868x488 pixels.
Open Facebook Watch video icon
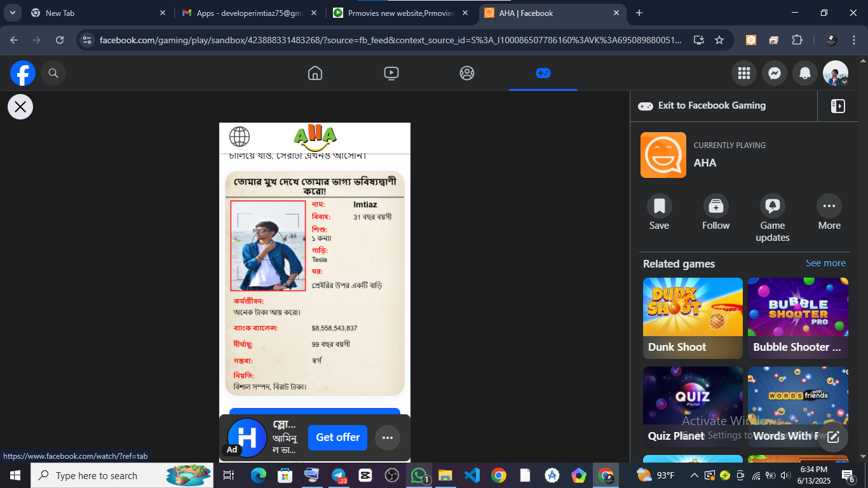[391, 73]
